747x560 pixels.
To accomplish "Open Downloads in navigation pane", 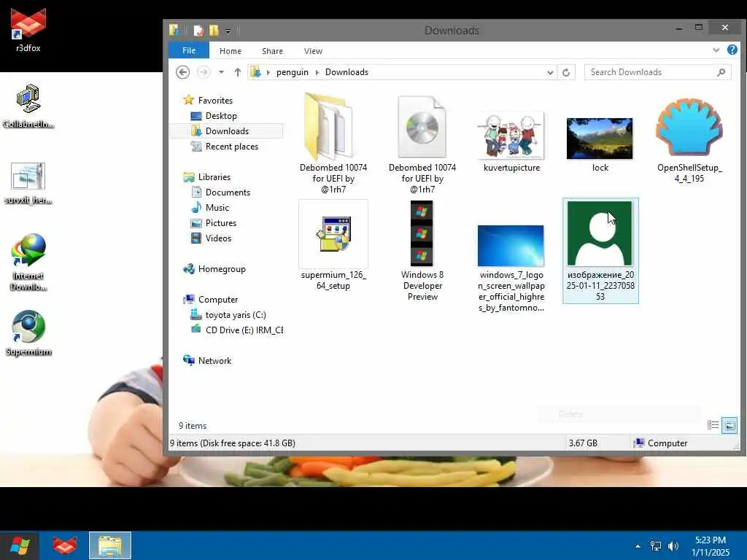I will click(227, 131).
